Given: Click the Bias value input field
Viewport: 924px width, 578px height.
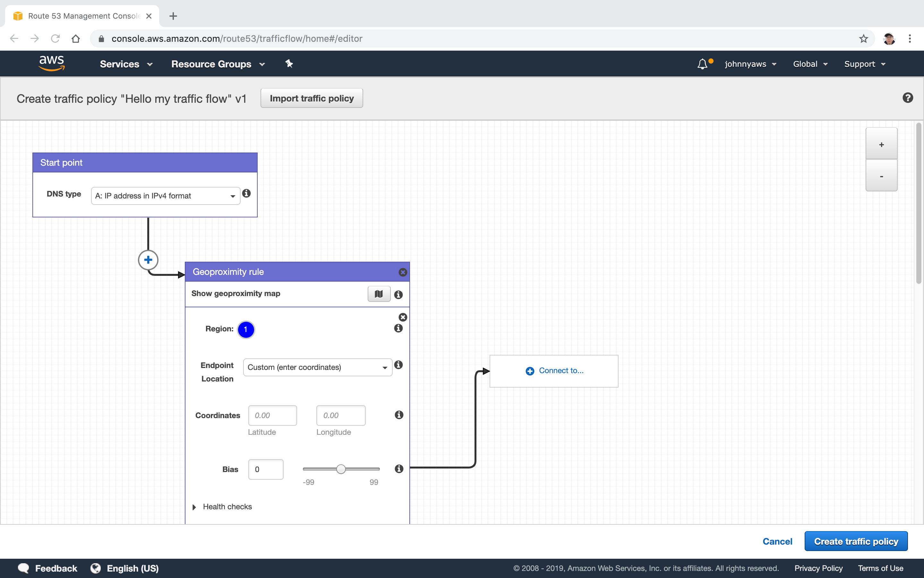Looking at the screenshot, I should click(266, 469).
